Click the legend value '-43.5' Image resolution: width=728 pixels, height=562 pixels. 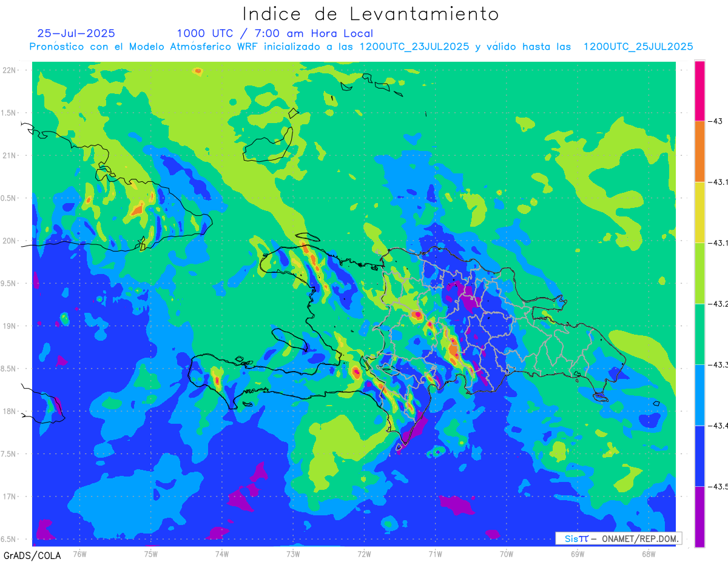tap(718, 486)
